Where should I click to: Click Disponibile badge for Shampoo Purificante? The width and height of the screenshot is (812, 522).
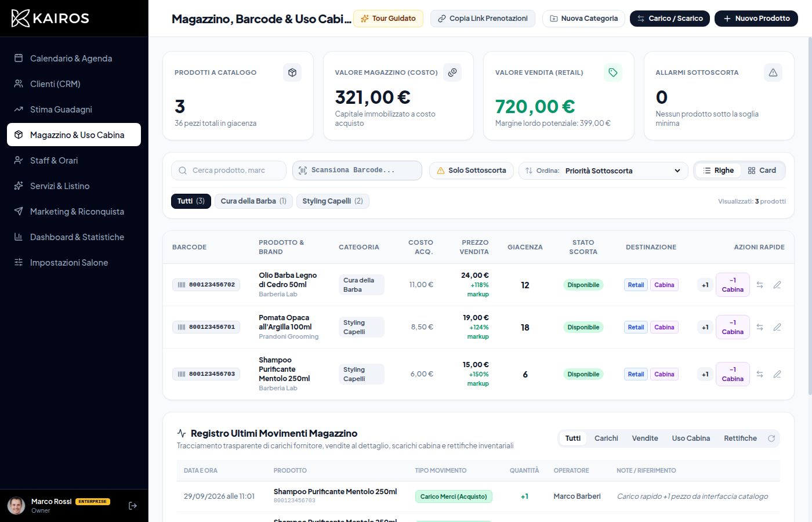(x=583, y=374)
